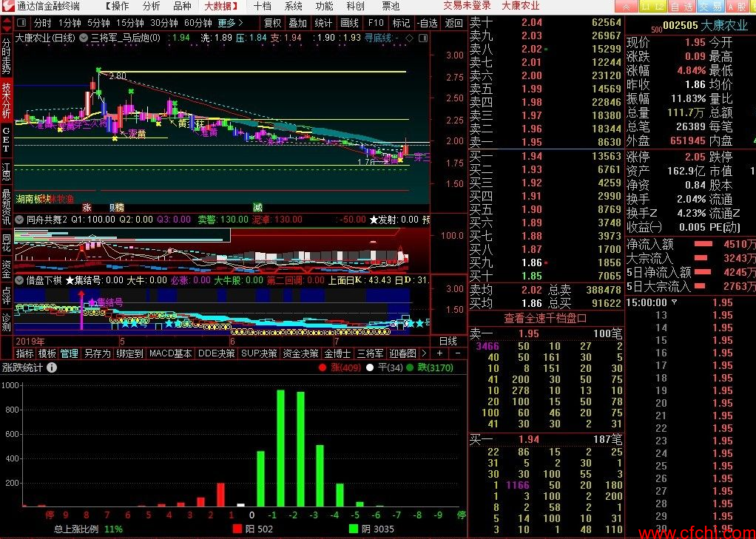Open the 三将军_马后炮 indicator dropdown circle
The height and width of the screenshot is (539, 756).
tap(84, 38)
